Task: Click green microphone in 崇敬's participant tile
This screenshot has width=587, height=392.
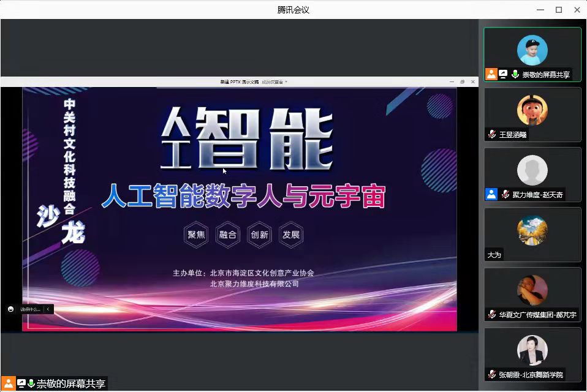Action: pyautogui.click(x=515, y=74)
